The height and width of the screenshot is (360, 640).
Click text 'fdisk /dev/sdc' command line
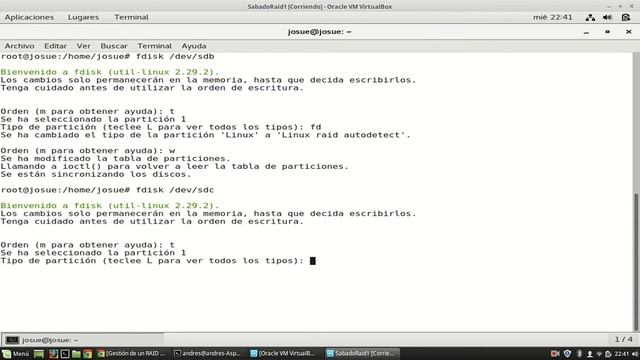[x=175, y=190]
